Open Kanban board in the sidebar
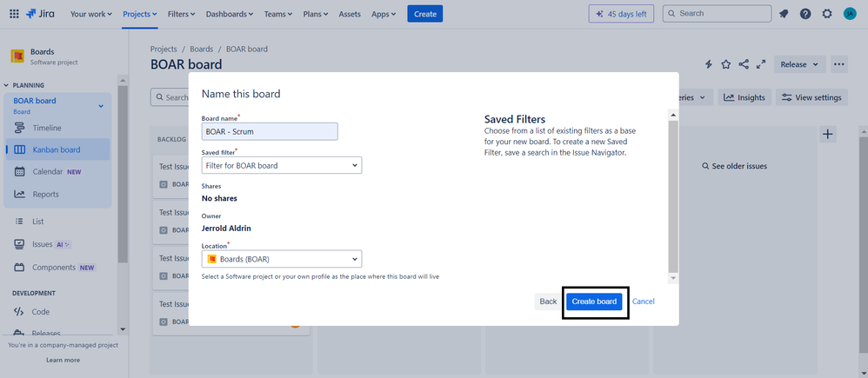 (x=58, y=149)
